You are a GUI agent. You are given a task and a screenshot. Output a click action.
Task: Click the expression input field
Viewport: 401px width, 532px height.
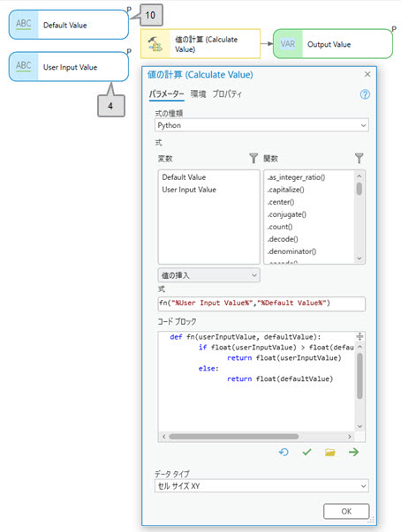261,303
